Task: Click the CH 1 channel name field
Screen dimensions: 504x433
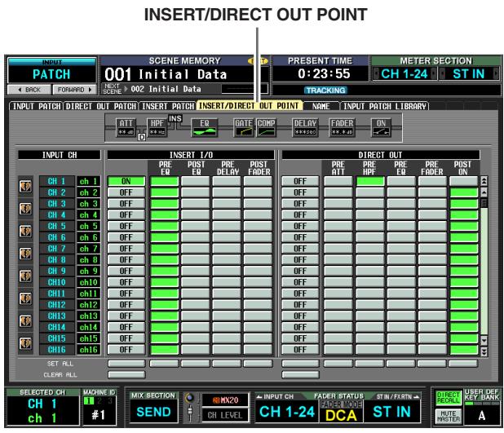Action: click(88, 181)
